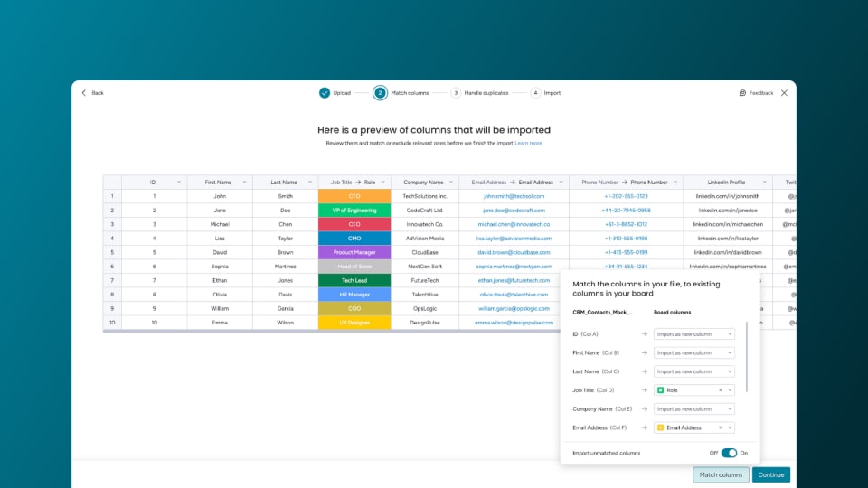Open jane.doe@codecraft.com email link
This screenshot has width=868, height=488.
(x=514, y=211)
